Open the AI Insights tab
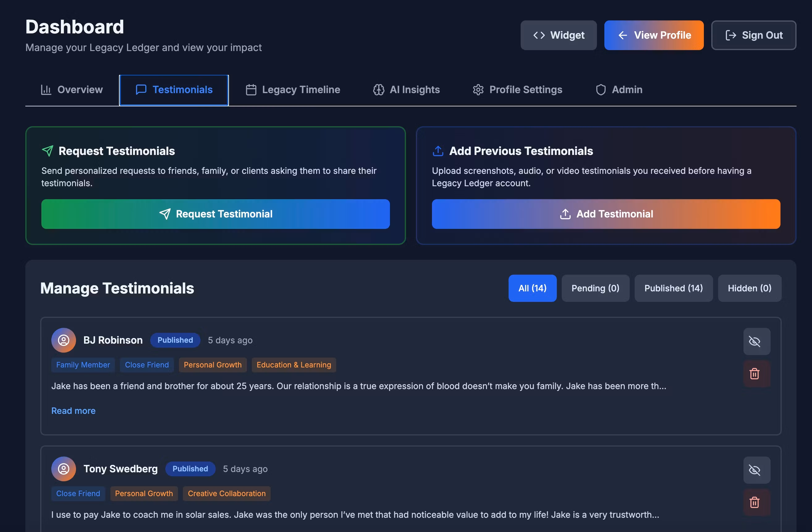This screenshot has width=812, height=532. click(x=406, y=90)
